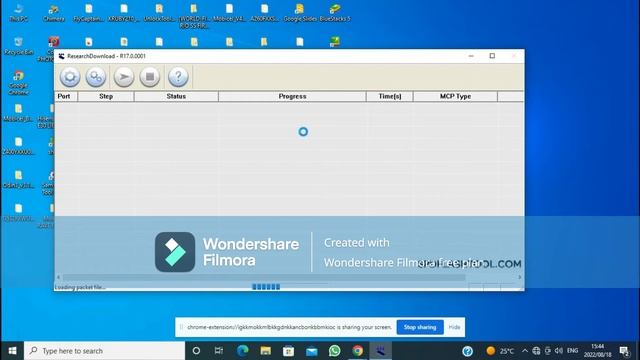
Task: Click the horizontal scrollbar left arrow
Action: (58, 277)
